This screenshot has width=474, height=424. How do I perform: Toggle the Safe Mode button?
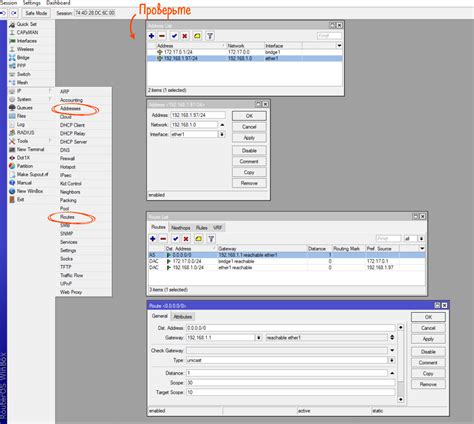pyautogui.click(x=36, y=13)
